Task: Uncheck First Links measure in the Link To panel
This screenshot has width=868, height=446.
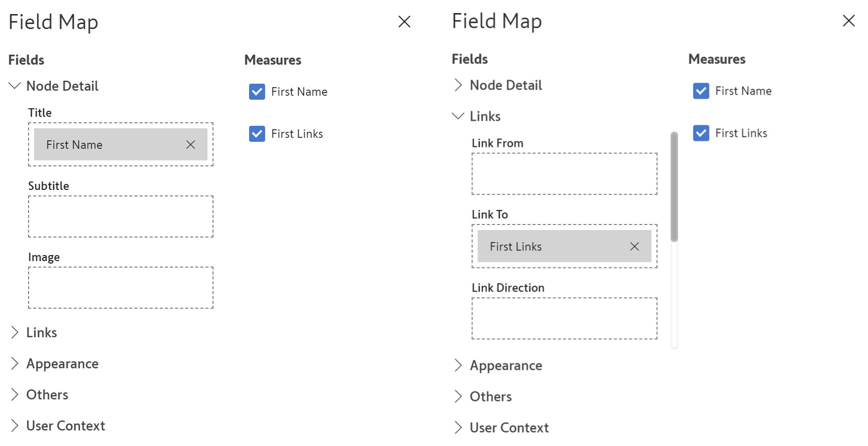Action: 701,133
